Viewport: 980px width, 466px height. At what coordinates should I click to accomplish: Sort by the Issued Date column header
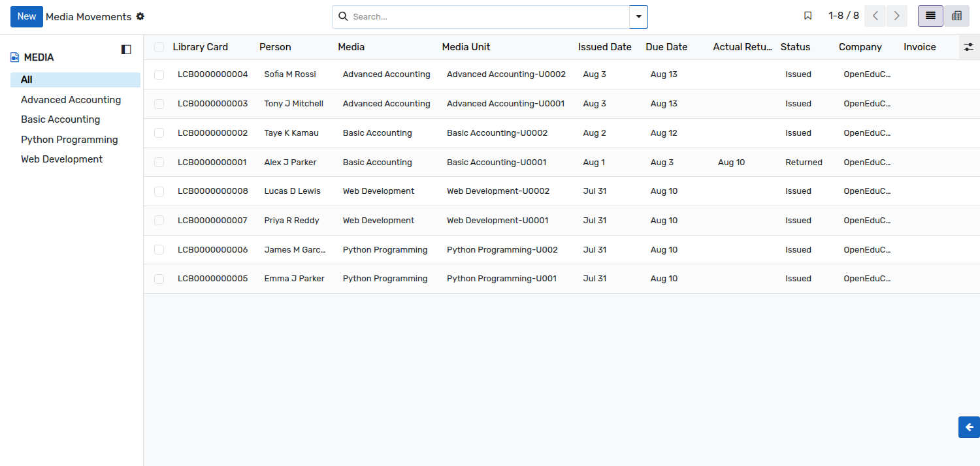[x=605, y=47]
